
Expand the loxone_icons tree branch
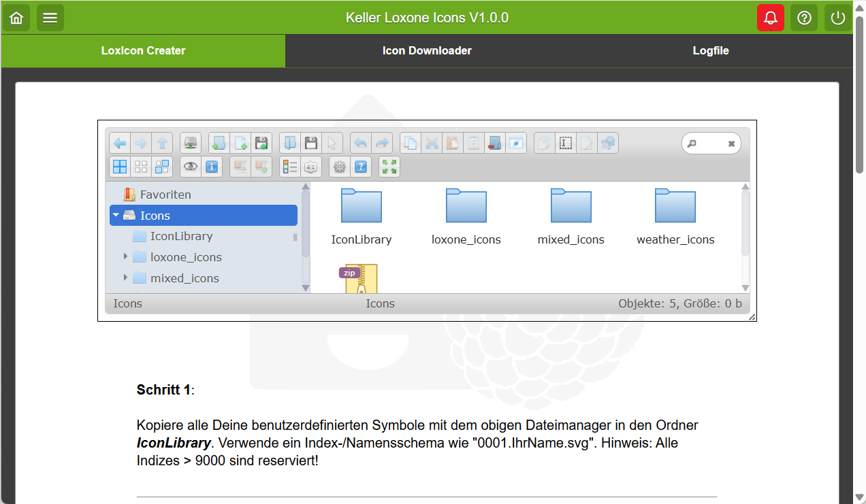tap(125, 257)
